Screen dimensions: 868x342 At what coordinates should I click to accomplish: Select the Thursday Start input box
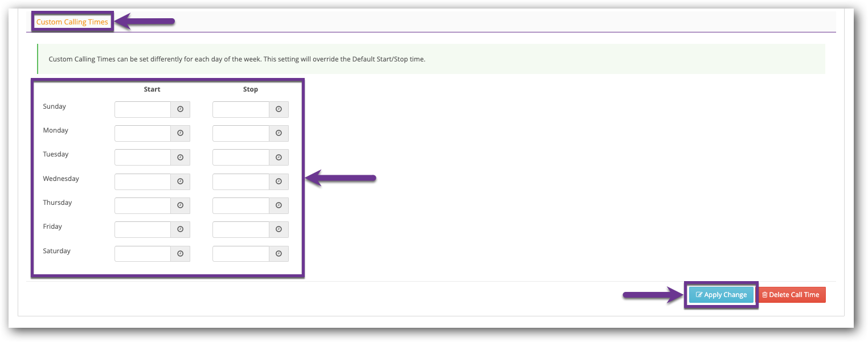[x=143, y=205]
